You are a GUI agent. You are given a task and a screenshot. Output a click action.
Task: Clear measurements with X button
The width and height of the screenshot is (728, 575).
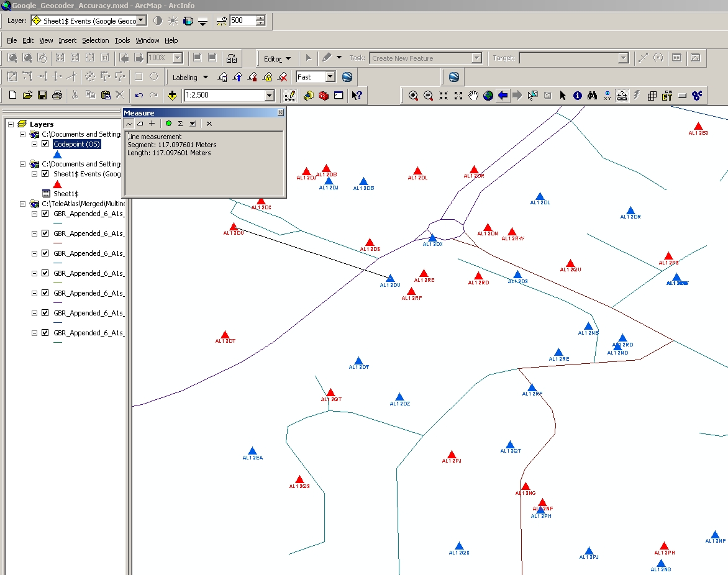(x=209, y=124)
